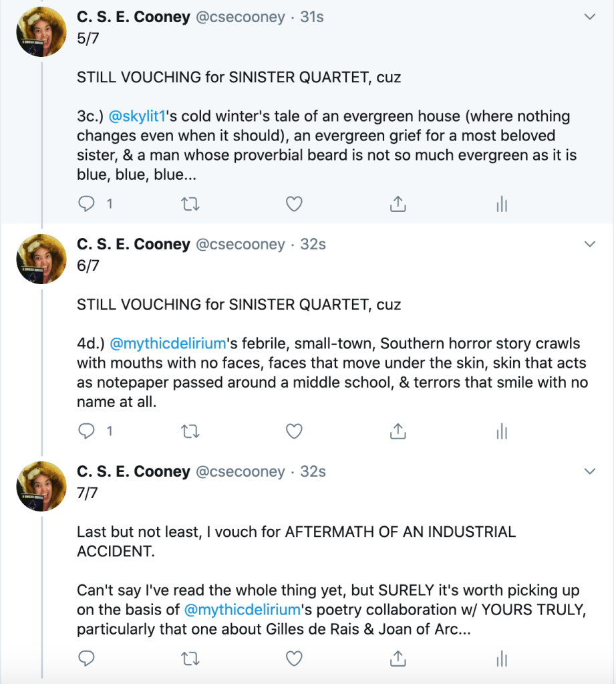Like the 6/7 tweet
This screenshot has width=616, height=684.
coord(294,432)
